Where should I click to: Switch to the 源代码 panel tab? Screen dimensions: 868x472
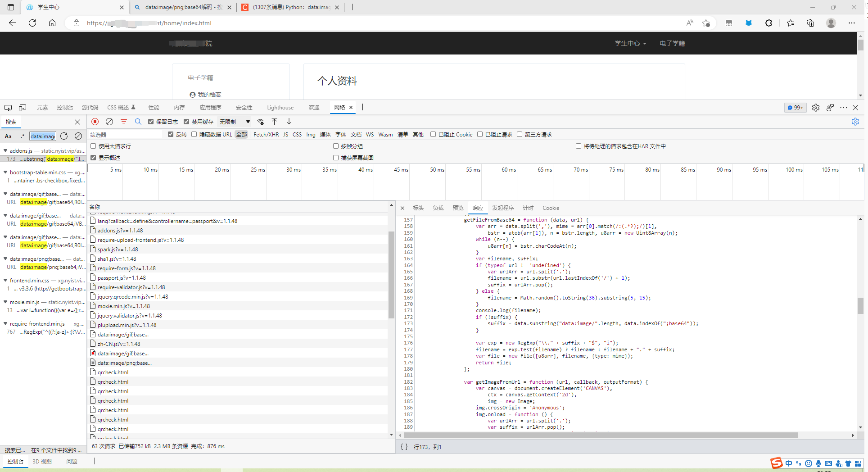pyautogui.click(x=90, y=108)
